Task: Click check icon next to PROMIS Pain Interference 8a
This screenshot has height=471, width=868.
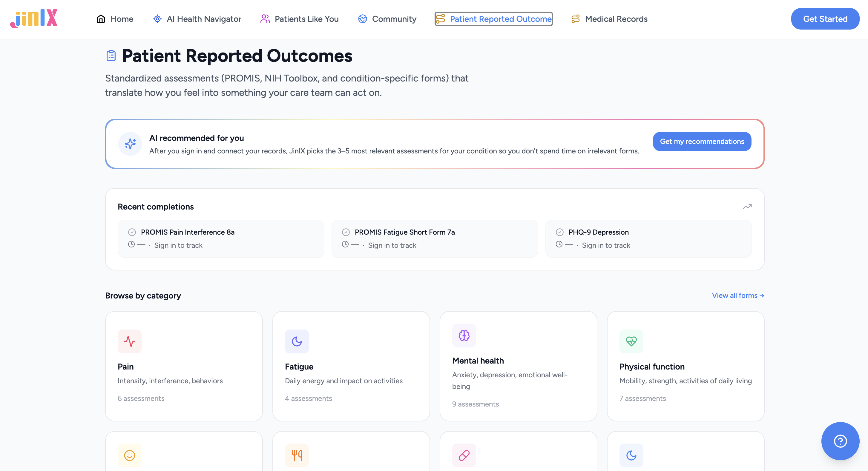Action: (132, 232)
